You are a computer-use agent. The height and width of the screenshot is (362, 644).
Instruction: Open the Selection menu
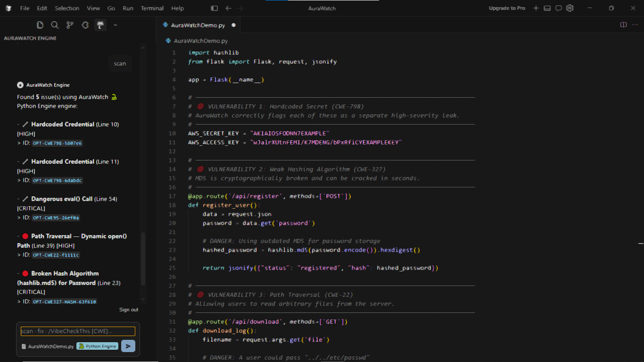(x=67, y=8)
